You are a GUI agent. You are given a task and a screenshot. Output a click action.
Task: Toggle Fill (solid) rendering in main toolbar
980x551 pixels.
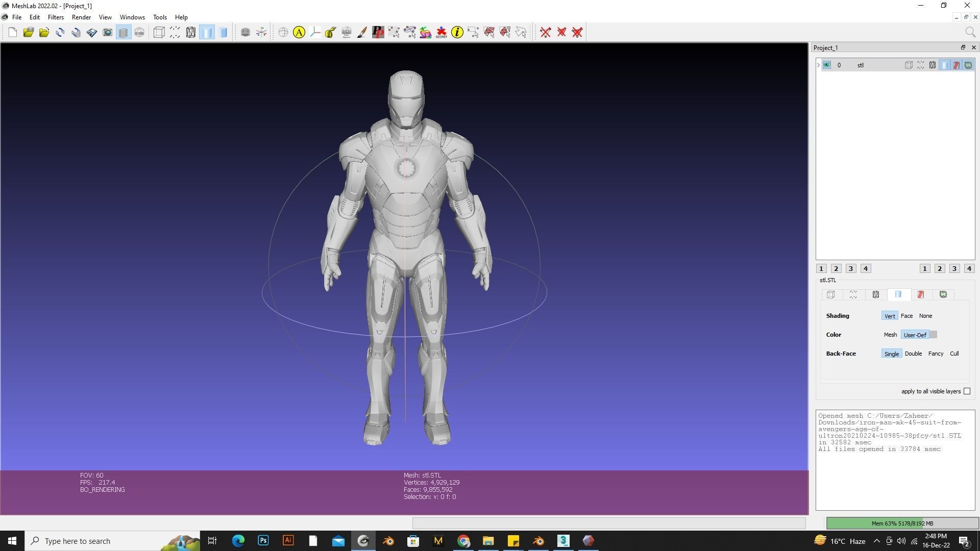[x=207, y=33]
